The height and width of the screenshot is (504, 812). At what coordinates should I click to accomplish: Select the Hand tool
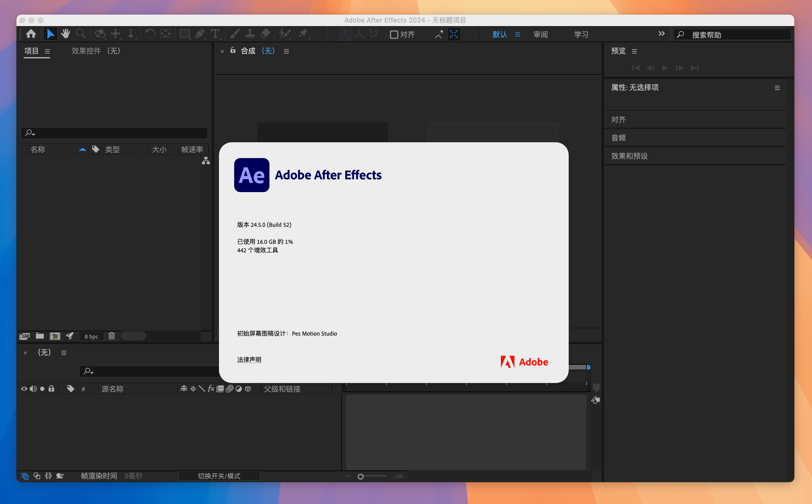(65, 34)
